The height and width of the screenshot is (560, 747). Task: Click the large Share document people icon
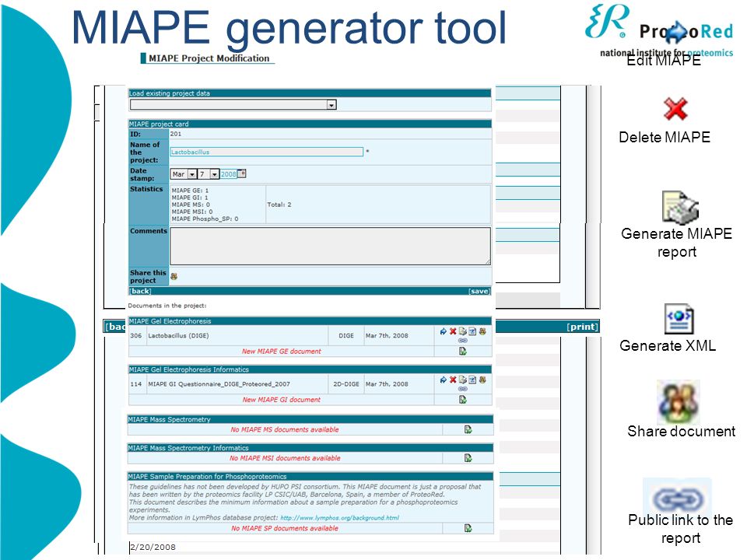679,402
